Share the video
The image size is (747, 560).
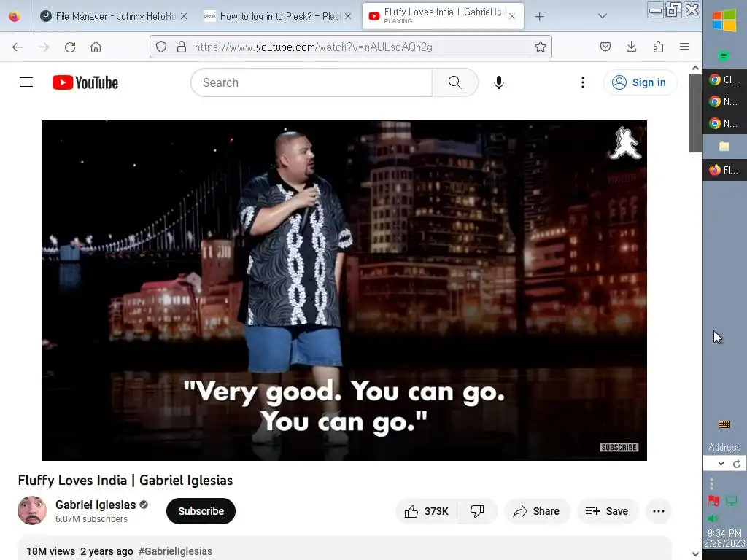coord(537,511)
